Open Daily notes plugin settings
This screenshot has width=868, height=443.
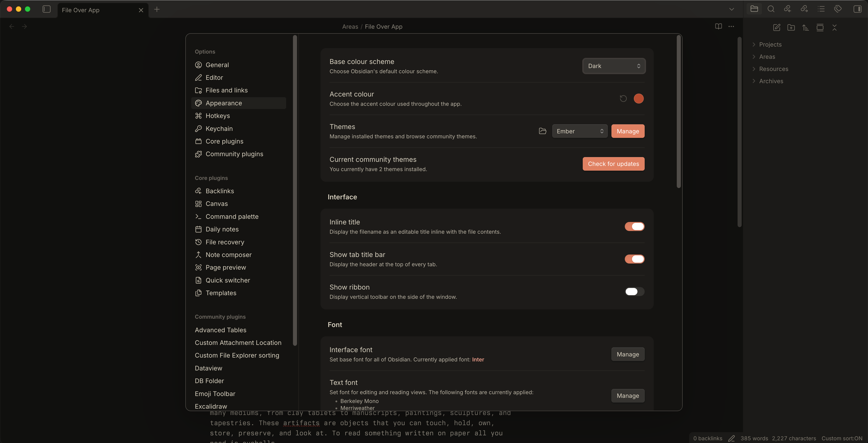(238, 229)
